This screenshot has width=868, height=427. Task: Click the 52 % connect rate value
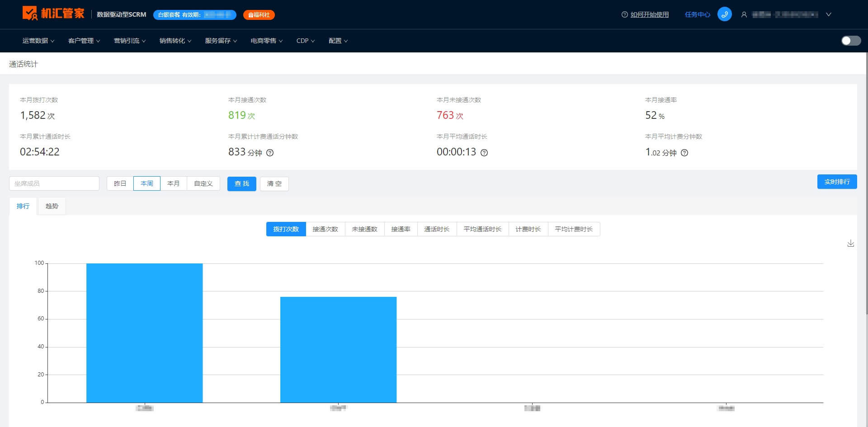pos(655,116)
